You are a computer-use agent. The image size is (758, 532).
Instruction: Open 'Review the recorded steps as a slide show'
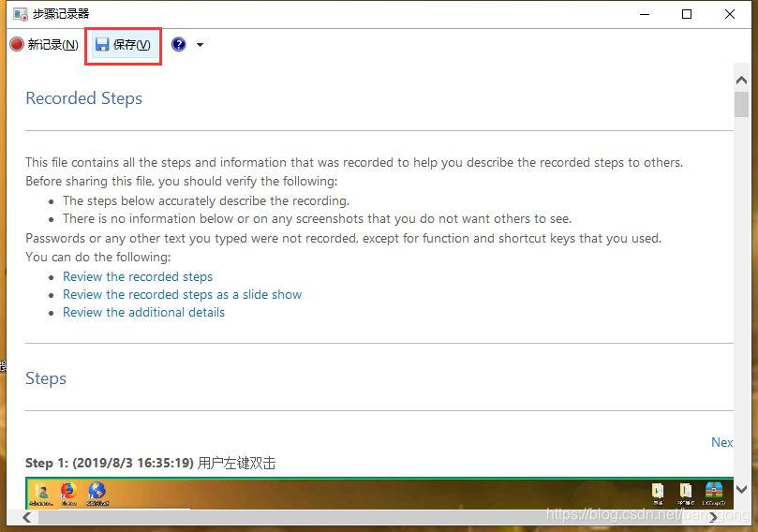click(x=183, y=294)
